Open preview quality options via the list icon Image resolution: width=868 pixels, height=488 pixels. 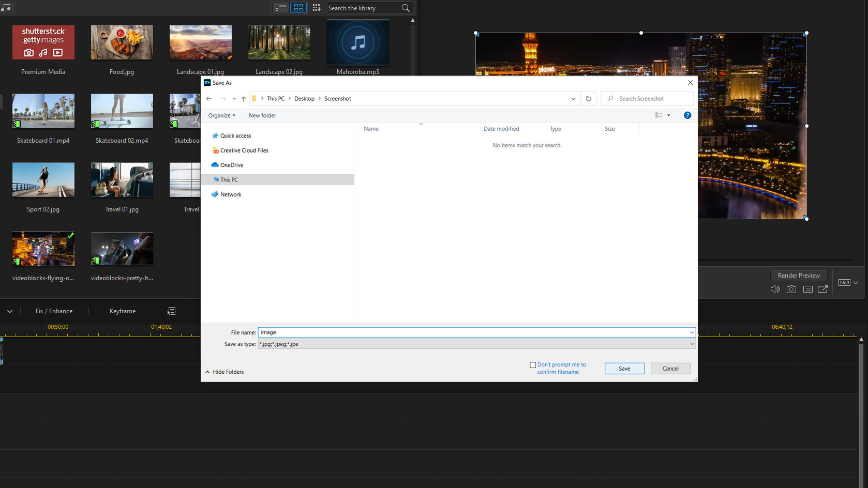click(x=807, y=289)
